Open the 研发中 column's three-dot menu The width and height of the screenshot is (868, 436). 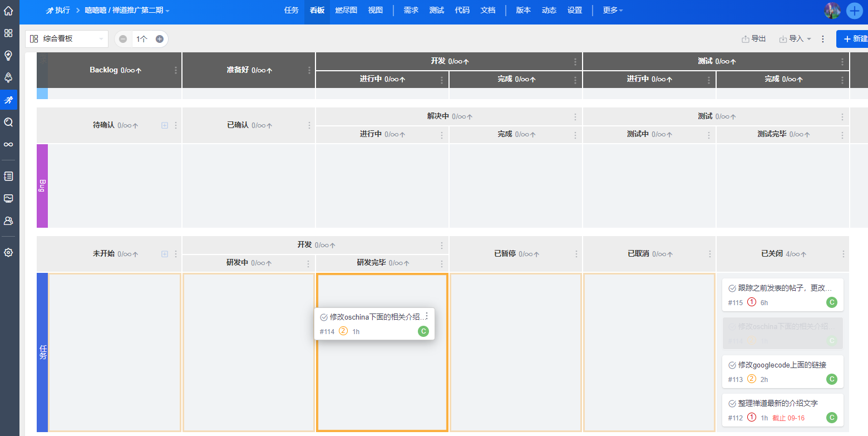click(x=308, y=264)
